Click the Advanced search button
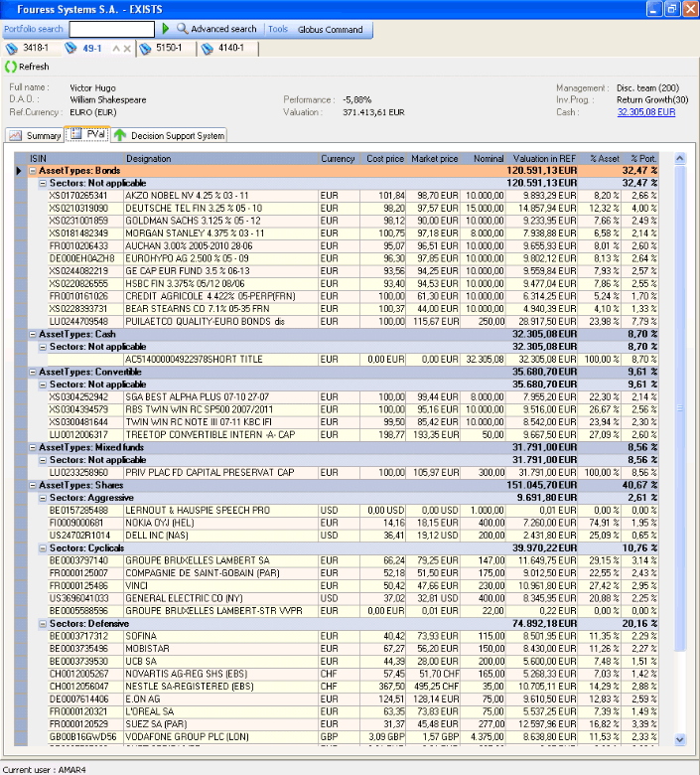The image size is (700, 775). coord(216,29)
